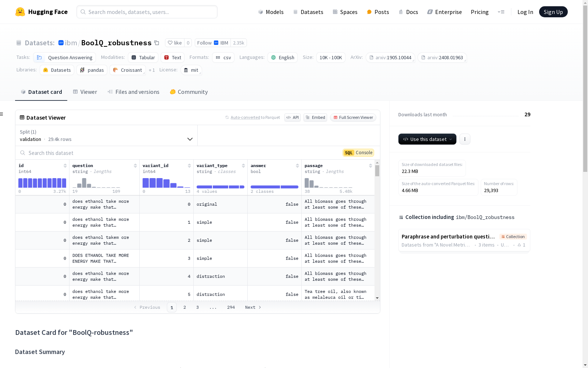Click the Croissant library tag
The image size is (588, 368).
click(x=128, y=70)
